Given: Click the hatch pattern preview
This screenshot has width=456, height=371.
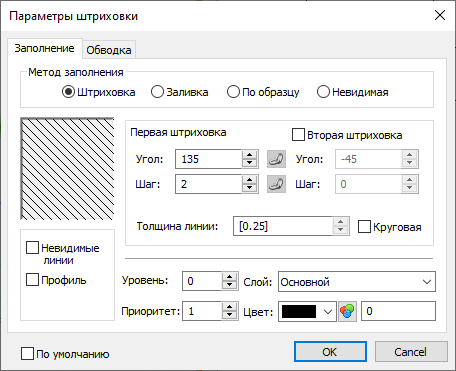Looking at the screenshot, I should pos(67,169).
